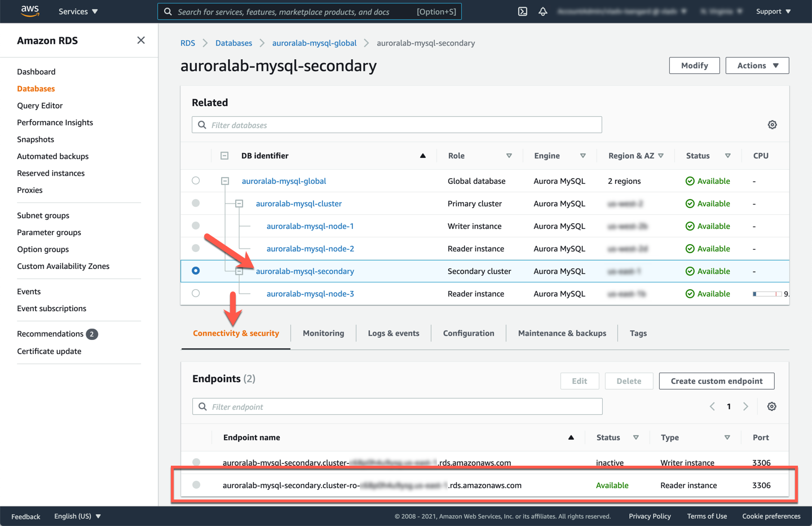Click the Create custom endpoint button
Screen dimensions: 812x526
716,381
